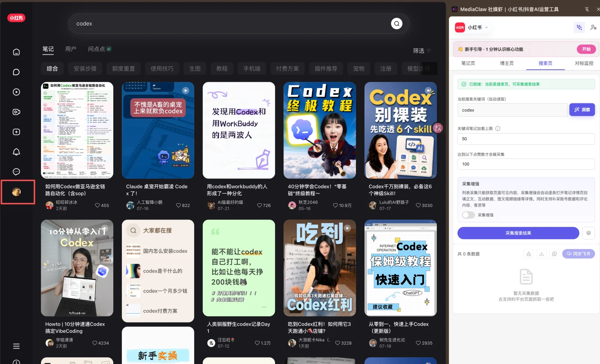
Task: Switch to the 用户 tab
Action: 70,49
